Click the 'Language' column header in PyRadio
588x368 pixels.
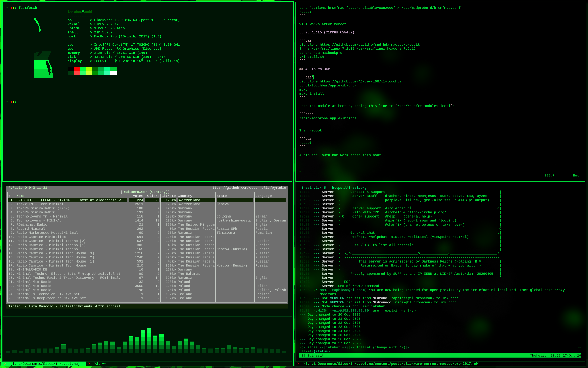pos(263,196)
